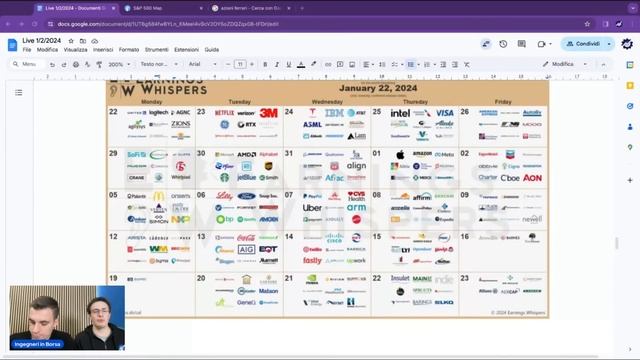640x360 pixels.
Task: Open Contacts in the side panel
Action: tap(630, 127)
